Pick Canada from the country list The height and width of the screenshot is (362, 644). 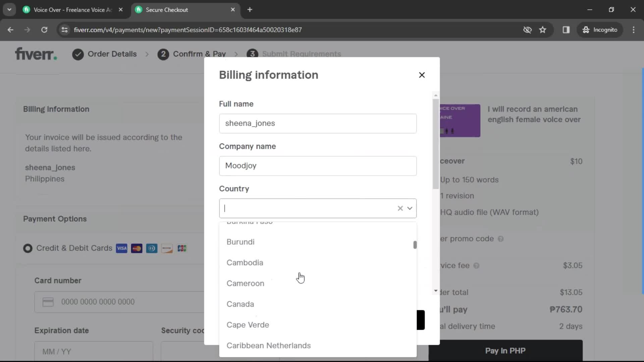[x=318, y=304]
